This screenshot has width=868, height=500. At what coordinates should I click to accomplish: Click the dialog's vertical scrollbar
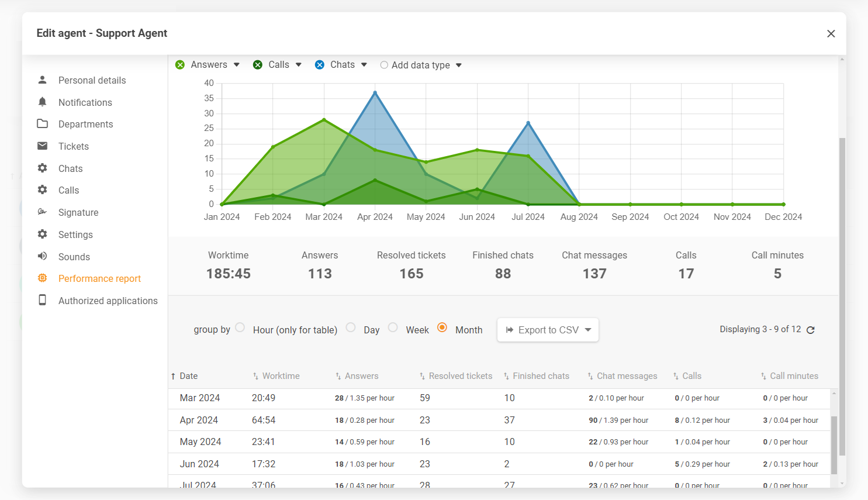point(842,292)
